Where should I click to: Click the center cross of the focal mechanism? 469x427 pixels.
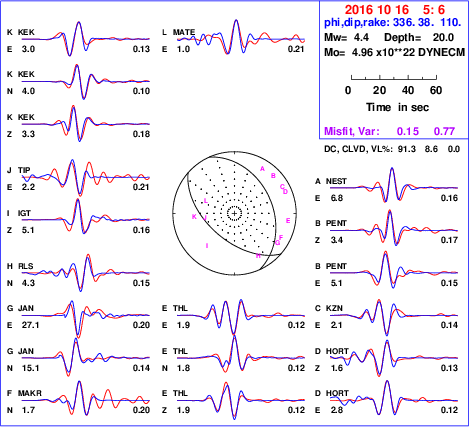pos(234,213)
